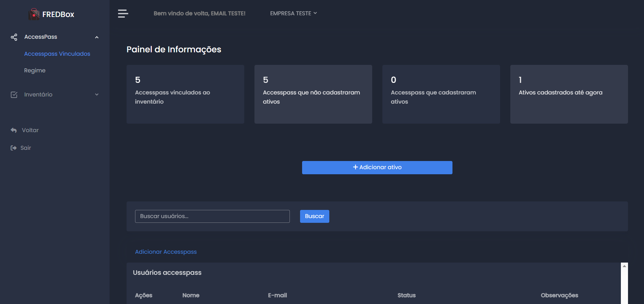Click the AccessPass share icon
Screen dimensions: 644x304
14,37
